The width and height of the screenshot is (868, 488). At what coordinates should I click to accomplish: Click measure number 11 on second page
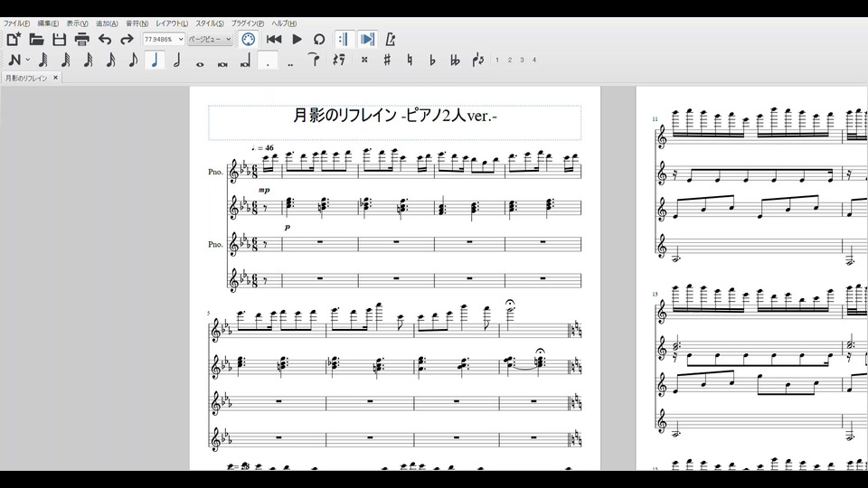(x=655, y=119)
